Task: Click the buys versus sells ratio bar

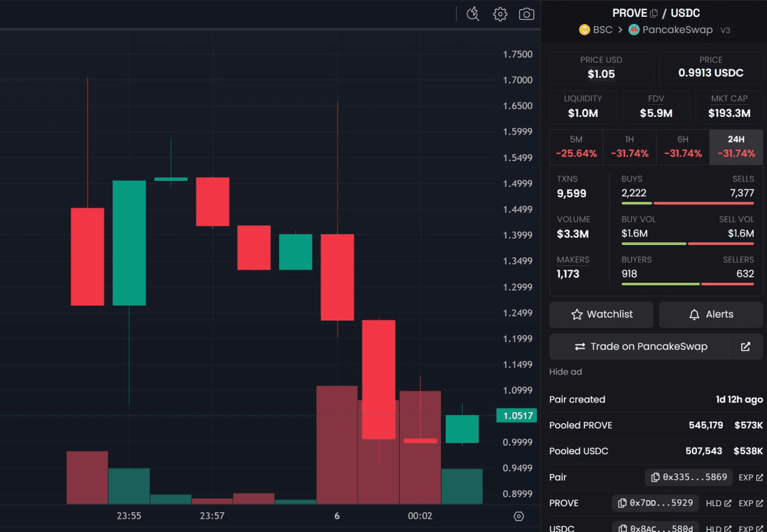Action: (x=688, y=204)
